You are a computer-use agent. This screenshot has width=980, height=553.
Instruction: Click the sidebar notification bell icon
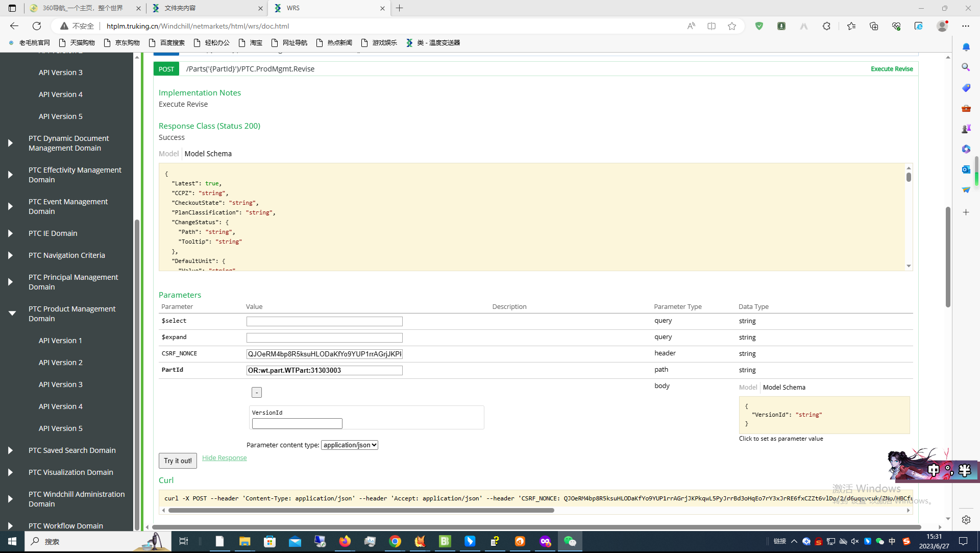(966, 47)
